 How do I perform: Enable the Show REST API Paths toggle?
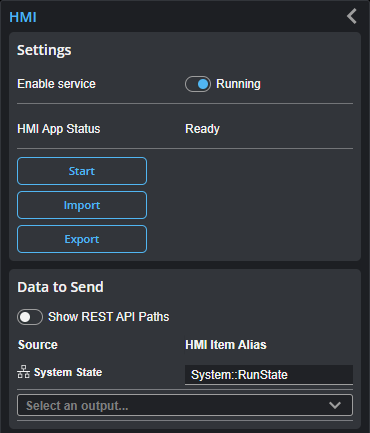[30, 317]
